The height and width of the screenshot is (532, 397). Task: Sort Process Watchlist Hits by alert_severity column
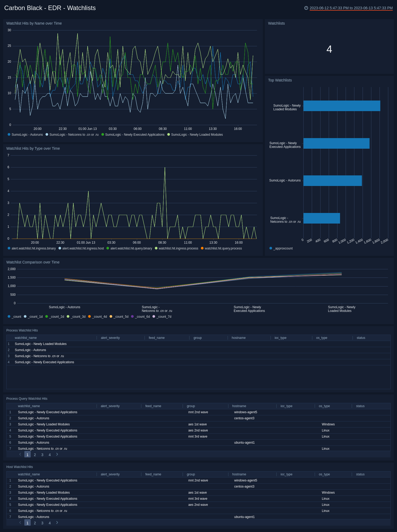pos(110,338)
